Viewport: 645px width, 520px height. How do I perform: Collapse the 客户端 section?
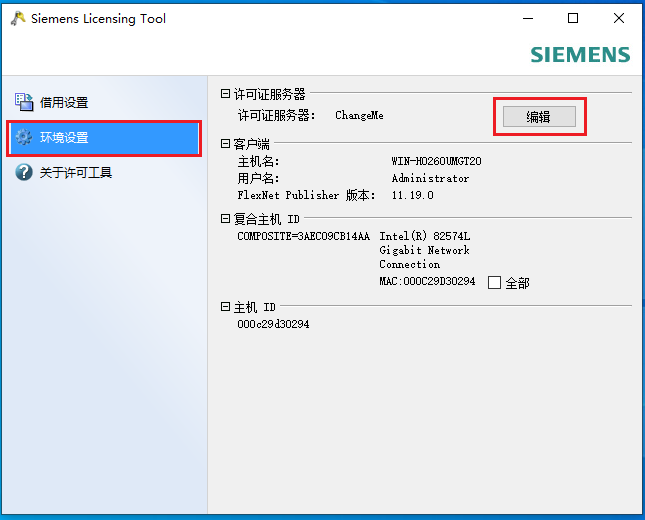[226, 144]
